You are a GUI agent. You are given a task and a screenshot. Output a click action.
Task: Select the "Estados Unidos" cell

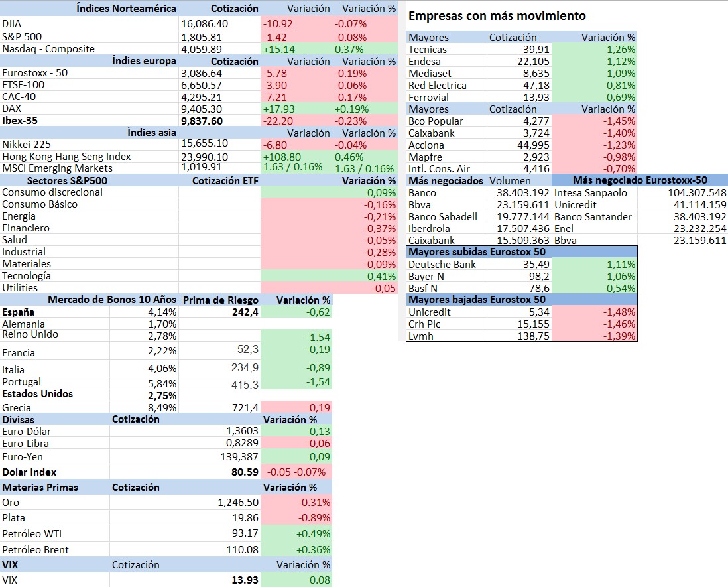38,394
